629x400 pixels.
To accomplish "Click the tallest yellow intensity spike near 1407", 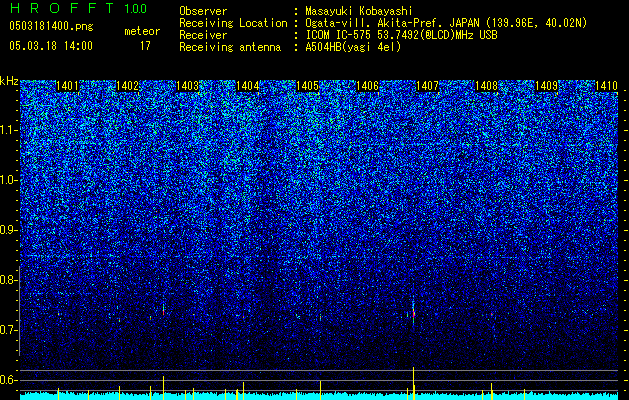I will [414, 383].
